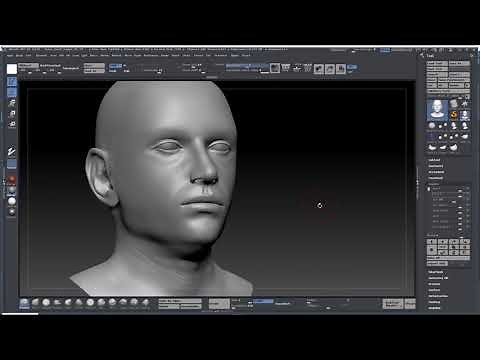This screenshot has width=480, height=360.
Task: Open the Alpha menu
Action: (x=10, y=55)
